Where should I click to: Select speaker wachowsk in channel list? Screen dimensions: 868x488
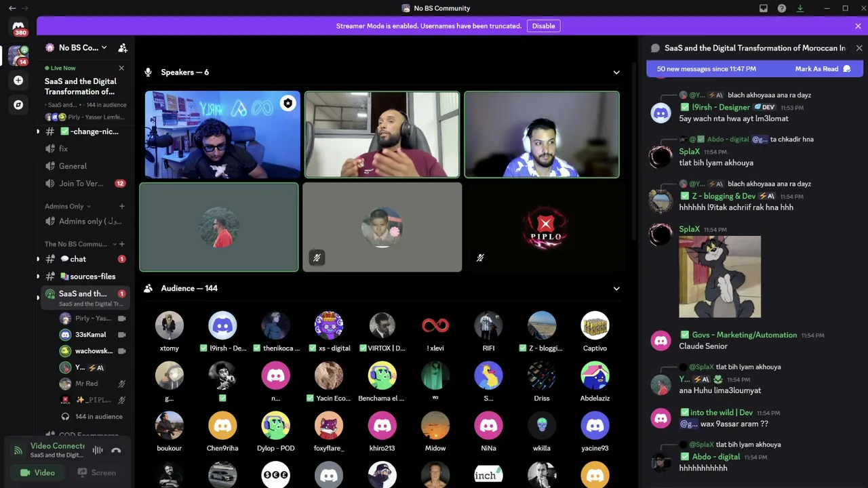point(93,351)
